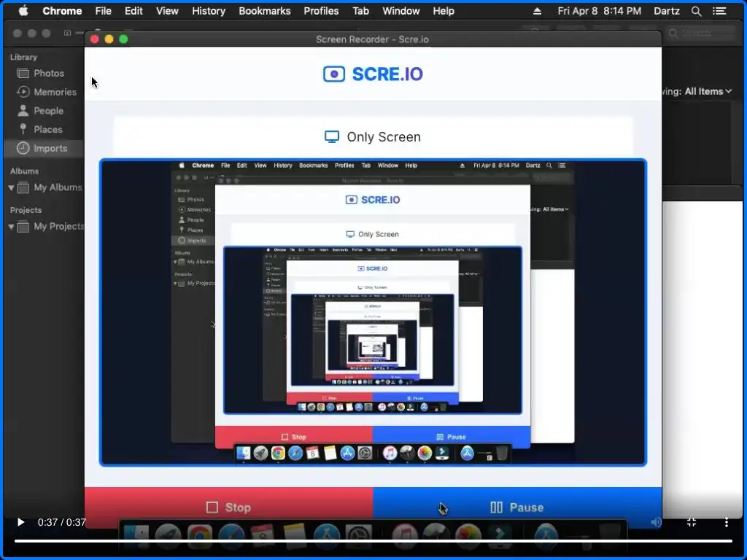Viewport: 747px width, 560px height.
Task: Click the SCRE.IO logo
Action: pyautogui.click(x=373, y=74)
